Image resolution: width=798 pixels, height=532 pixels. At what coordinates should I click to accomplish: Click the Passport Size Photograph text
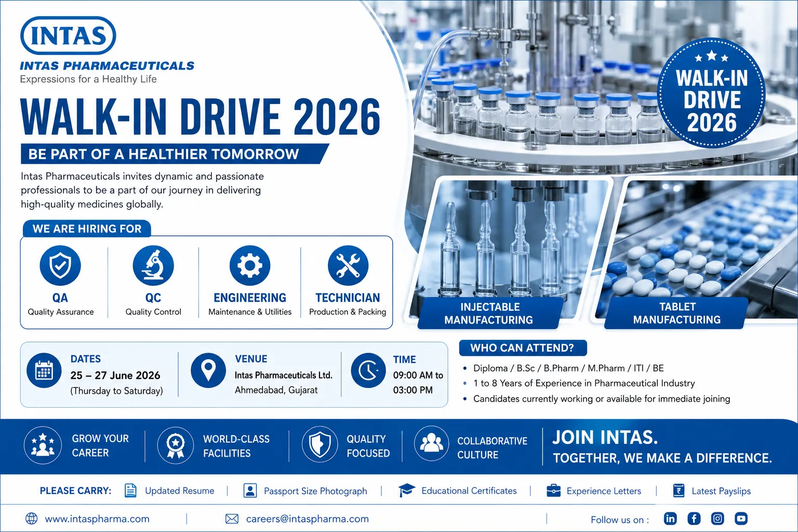click(315, 491)
